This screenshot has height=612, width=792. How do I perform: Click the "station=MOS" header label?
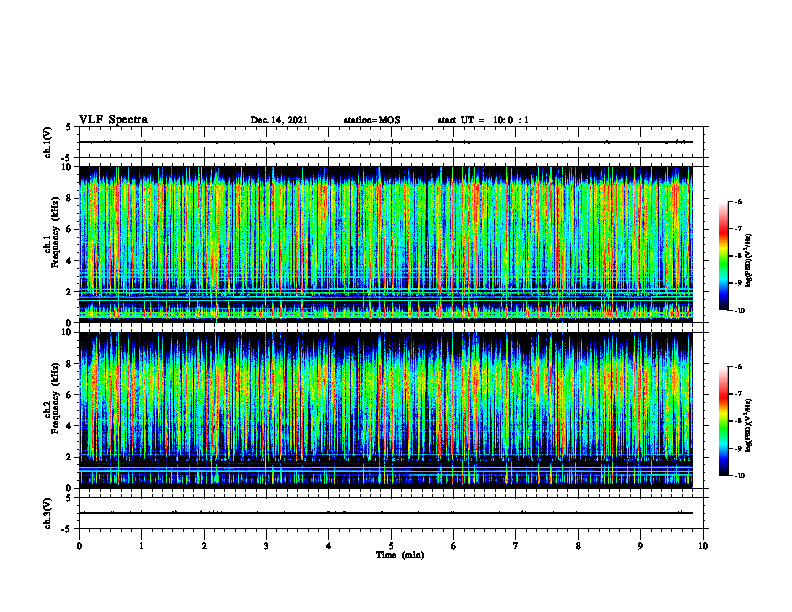pyautogui.click(x=372, y=120)
